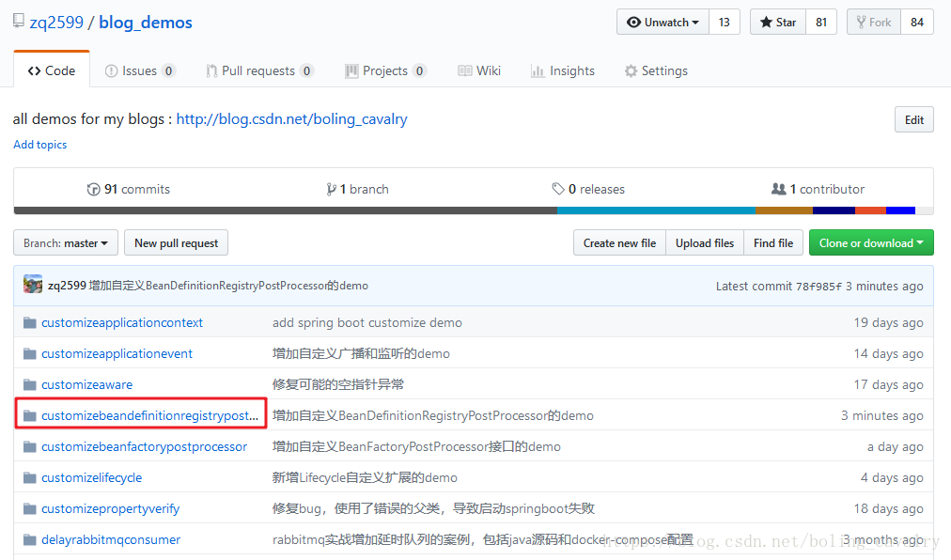Click the folder icon for delayrabbitmqconsumer
The width and height of the screenshot is (951, 560).
click(x=30, y=538)
